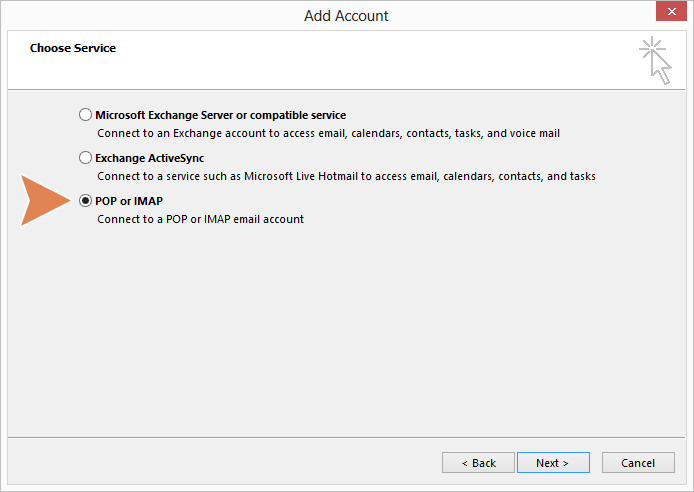Select the Microsoft Exchange Server radio button
Viewport: 694px width, 492px height.
(x=85, y=115)
